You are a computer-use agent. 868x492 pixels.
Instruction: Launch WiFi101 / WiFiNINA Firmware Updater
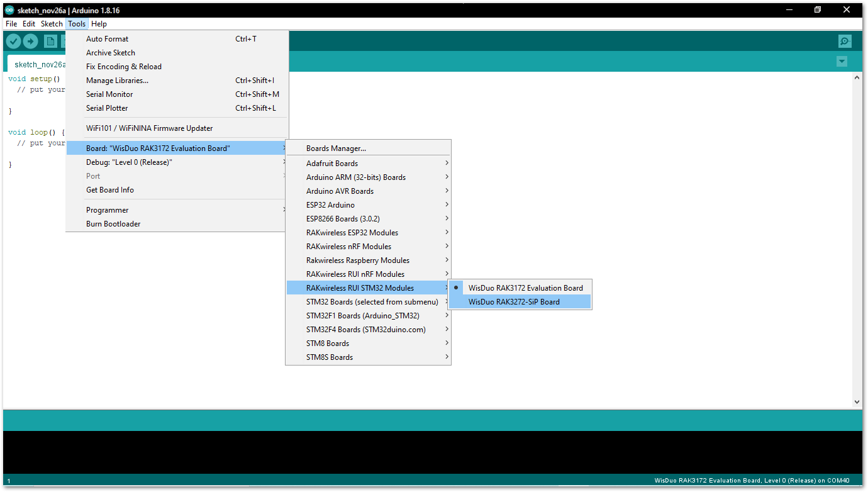point(177,128)
